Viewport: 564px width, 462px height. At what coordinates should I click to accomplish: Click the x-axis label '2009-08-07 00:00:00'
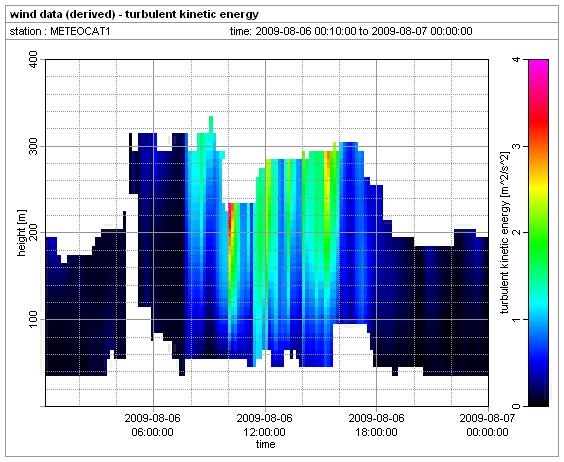(487, 425)
